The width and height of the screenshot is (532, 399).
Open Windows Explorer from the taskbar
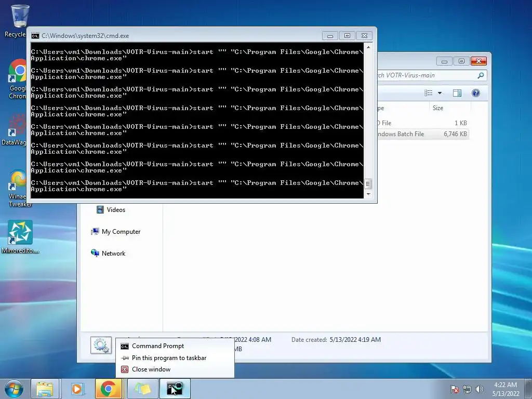pyautogui.click(x=45, y=389)
